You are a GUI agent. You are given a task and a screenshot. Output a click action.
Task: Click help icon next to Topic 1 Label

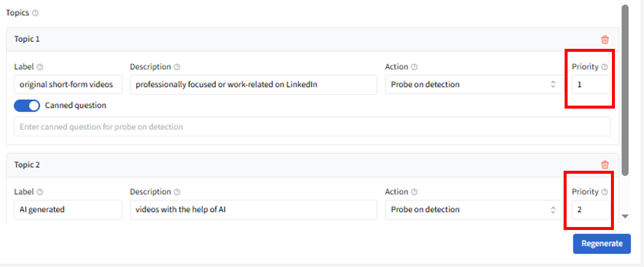[x=40, y=67]
